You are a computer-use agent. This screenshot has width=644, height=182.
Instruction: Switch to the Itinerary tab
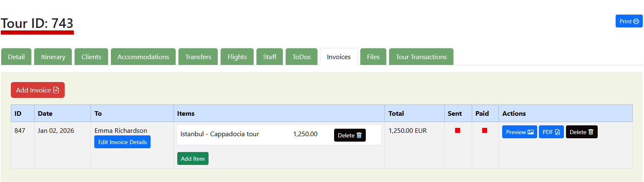point(53,57)
